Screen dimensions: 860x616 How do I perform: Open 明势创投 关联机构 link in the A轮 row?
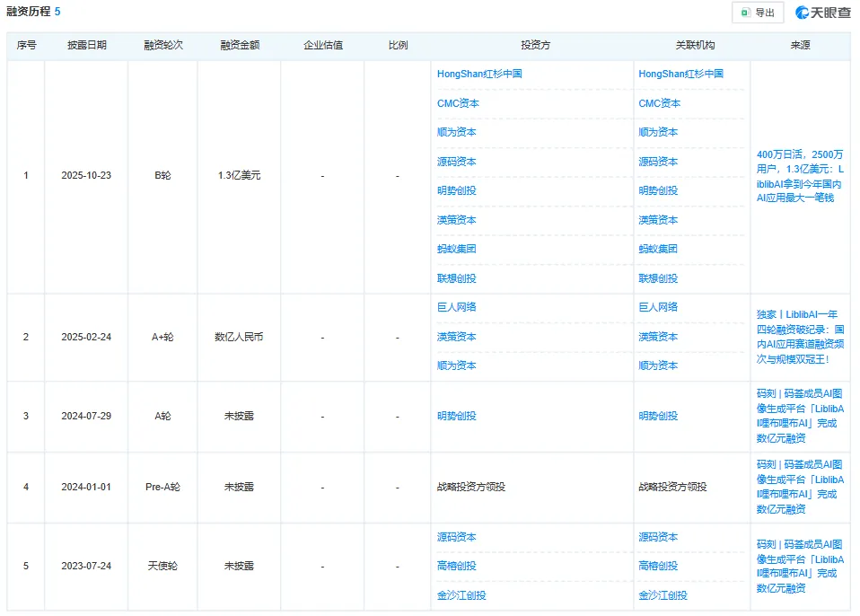click(658, 417)
